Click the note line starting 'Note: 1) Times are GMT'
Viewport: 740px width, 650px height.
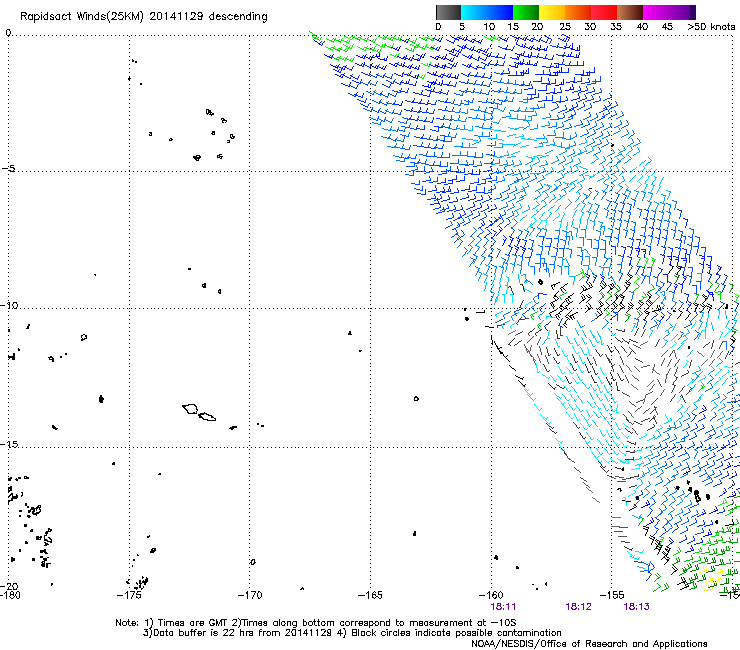pyautogui.click(x=316, y=623)
